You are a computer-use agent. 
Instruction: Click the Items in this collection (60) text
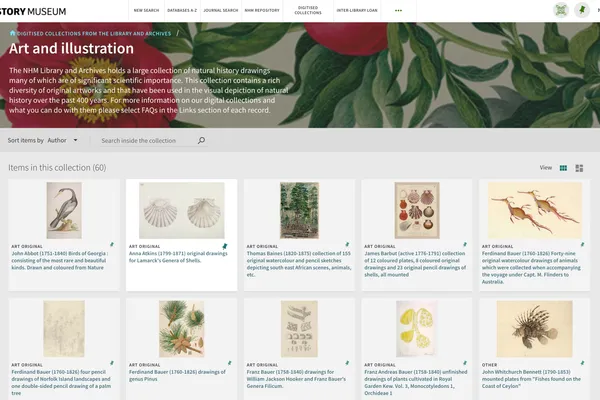point(57,168)
